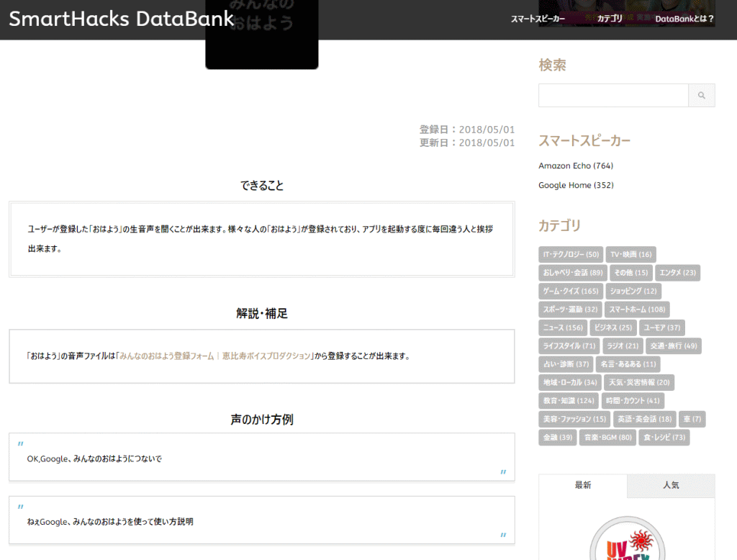Screen dimensions: 737x560
Task: Select スマートホーム (108) category tag
Action: [x=637, y=310]
